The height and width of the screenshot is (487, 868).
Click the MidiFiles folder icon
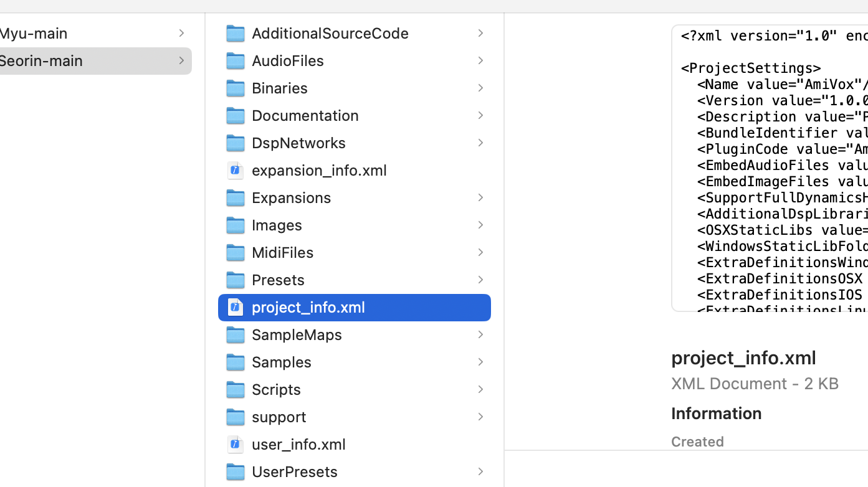point(235,252)
